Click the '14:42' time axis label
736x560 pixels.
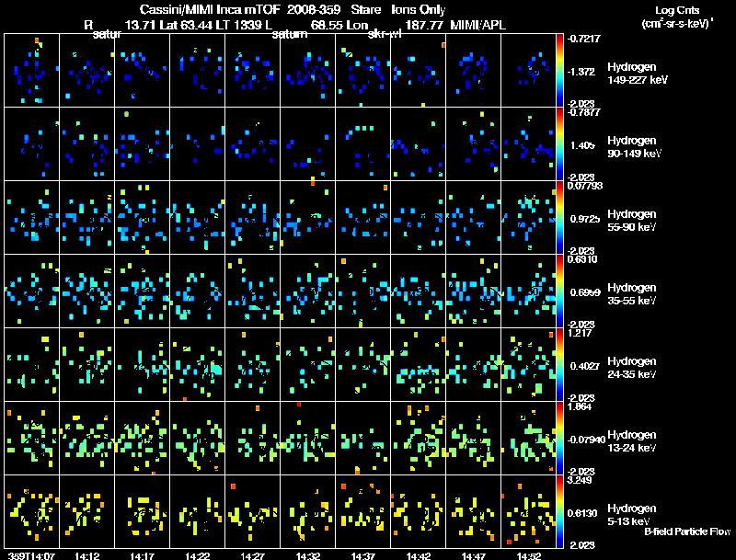pos(419,555)
